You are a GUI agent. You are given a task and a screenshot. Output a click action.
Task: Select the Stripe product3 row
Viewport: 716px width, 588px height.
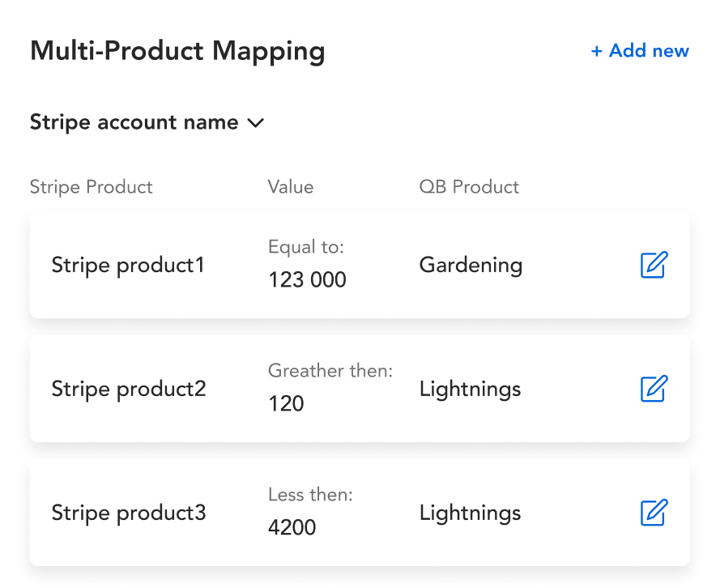coord(360,513)
